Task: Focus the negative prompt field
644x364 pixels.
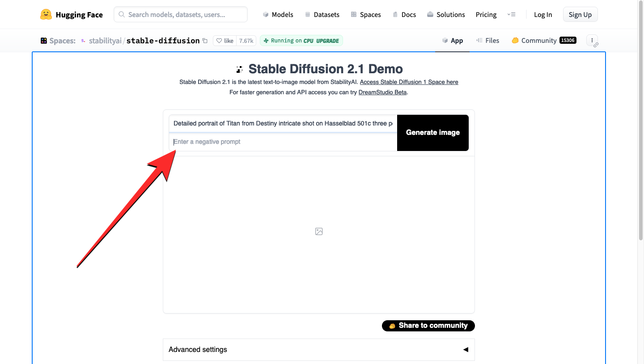Action: 283,142
